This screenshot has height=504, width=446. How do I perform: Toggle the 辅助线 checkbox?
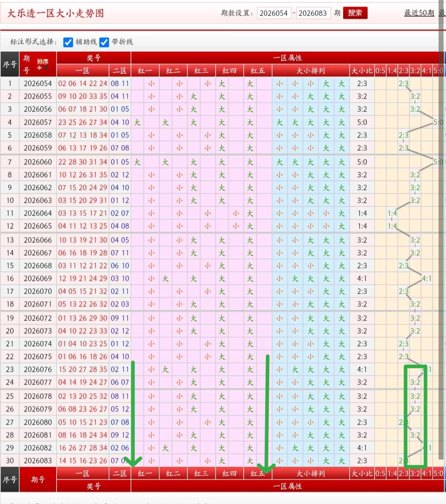(68, 42)
